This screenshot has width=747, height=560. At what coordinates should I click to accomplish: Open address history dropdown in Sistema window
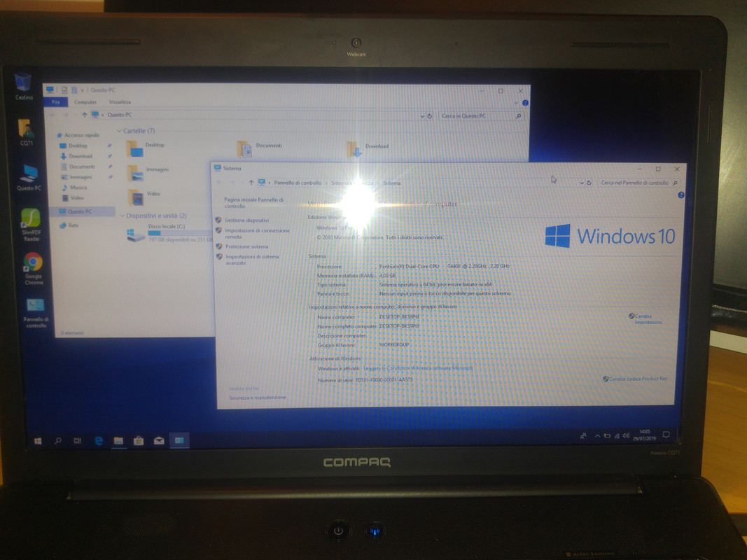pos(582,183)
